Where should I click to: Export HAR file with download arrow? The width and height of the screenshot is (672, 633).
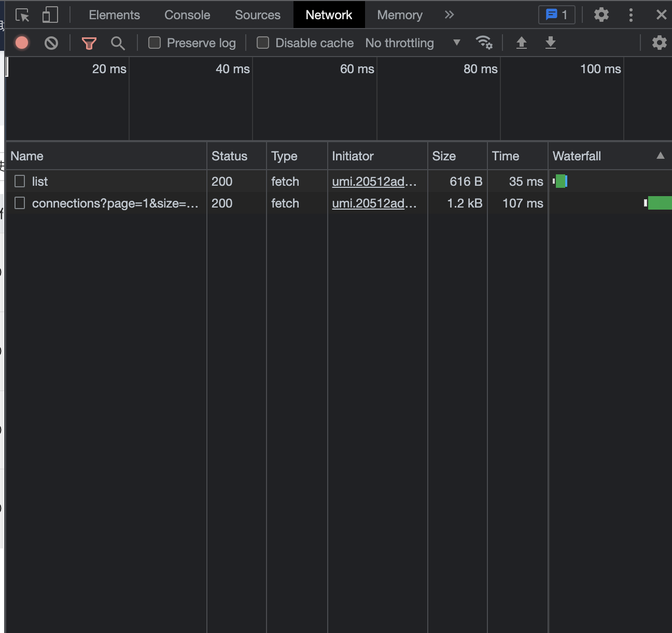(x=551, y=43)
